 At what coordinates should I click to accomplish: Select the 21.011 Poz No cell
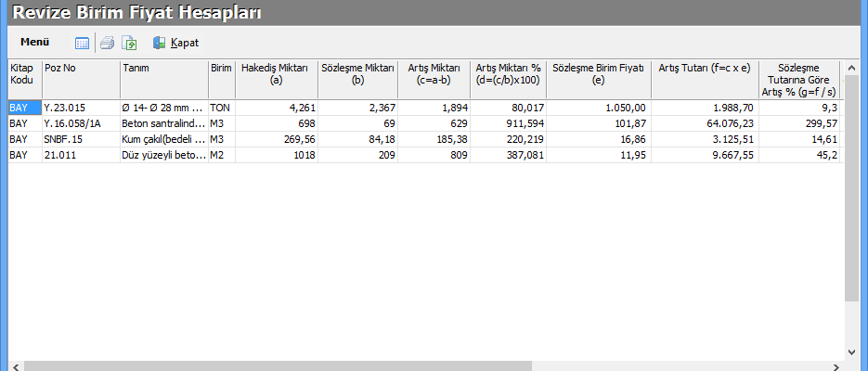pyautogui.click(x=81, y=155)
